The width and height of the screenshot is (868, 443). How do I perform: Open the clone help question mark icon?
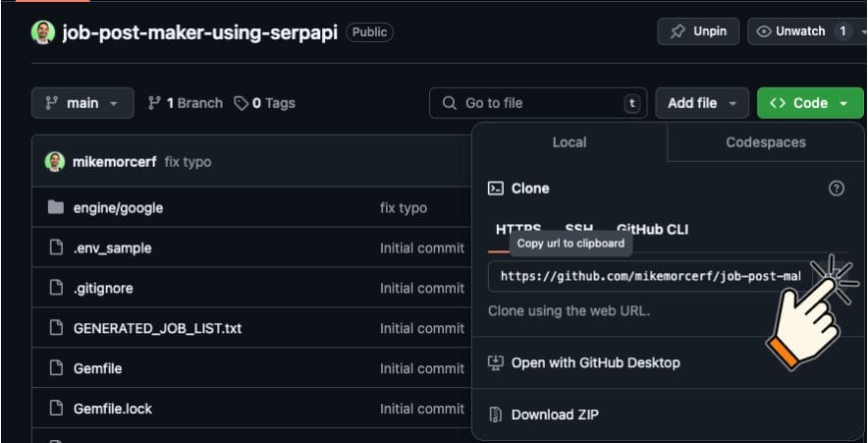[836, 189]
